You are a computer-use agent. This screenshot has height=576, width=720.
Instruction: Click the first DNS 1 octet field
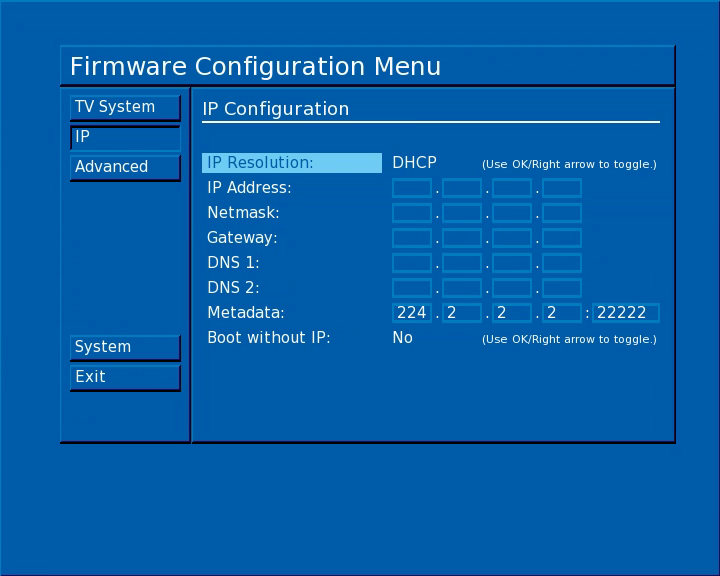point(412,263)
